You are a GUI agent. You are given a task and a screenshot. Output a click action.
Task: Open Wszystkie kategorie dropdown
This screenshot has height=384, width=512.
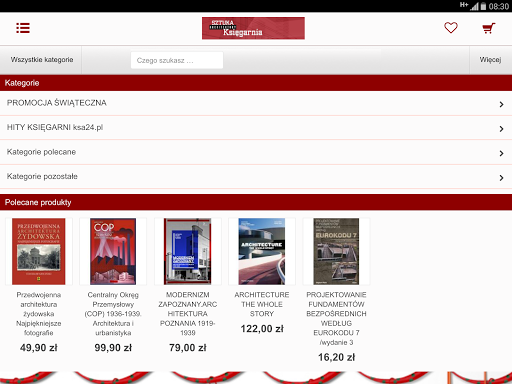pos(41,60)
